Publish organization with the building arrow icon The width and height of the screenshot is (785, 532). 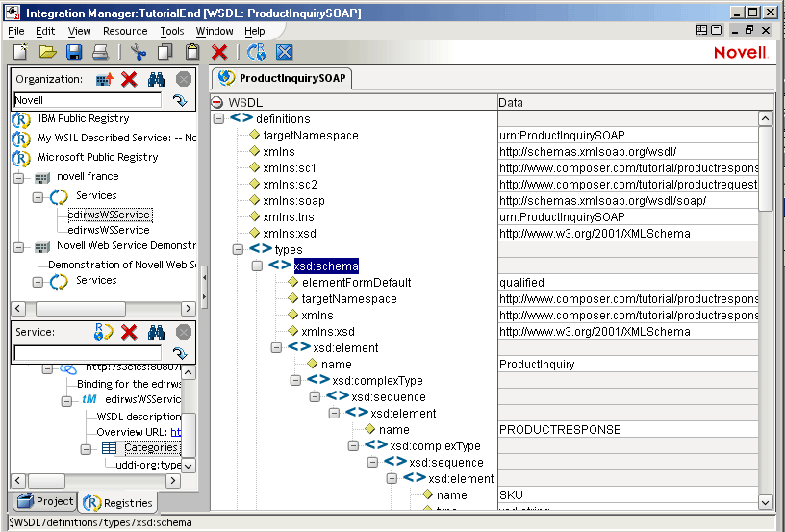pos(105,79)
